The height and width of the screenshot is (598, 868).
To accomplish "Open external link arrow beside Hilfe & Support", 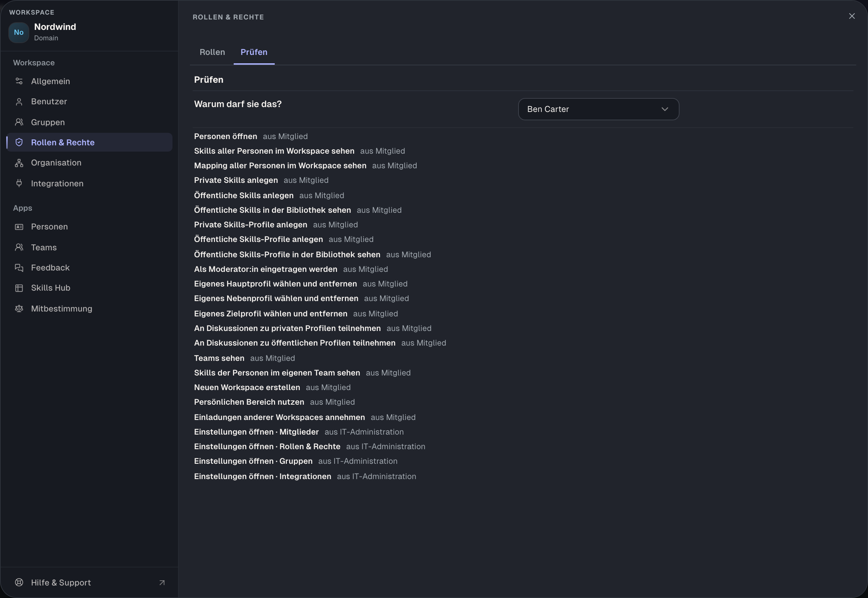I will [x=162, y=583].
